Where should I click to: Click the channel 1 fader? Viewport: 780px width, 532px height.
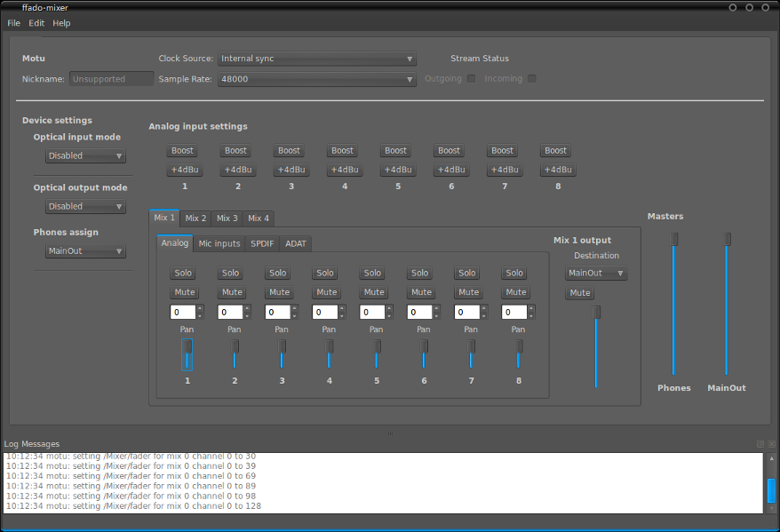pyautogui.click(x=187, y=354)
